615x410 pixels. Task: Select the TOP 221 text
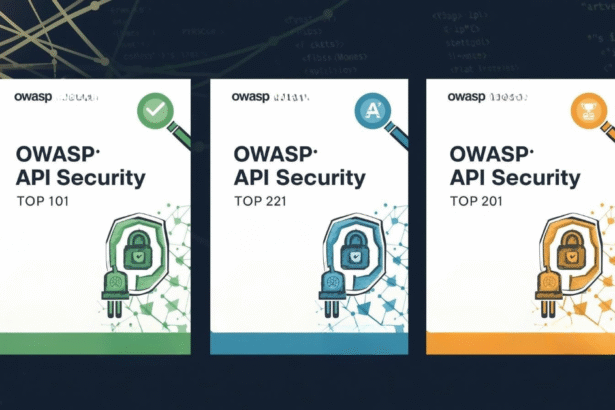tap(260, 201)
